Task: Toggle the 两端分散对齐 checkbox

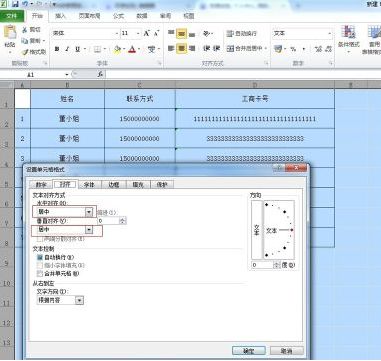Action: [40, 239]
